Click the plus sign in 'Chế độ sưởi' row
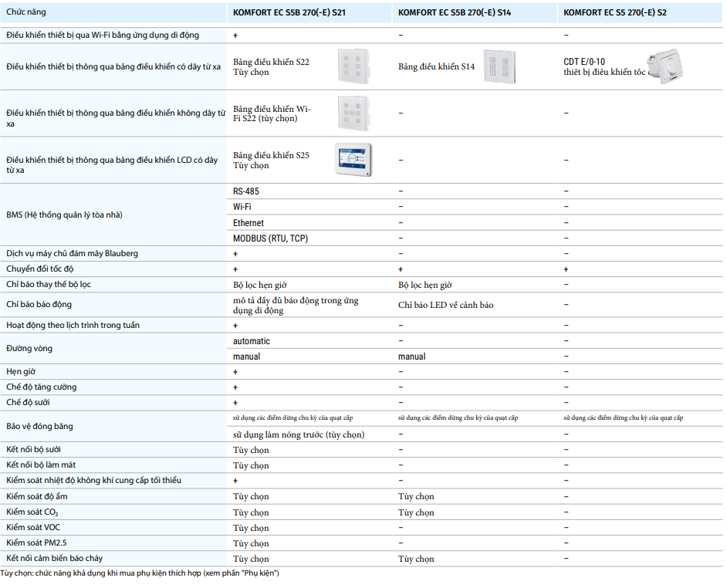 (235, 403)
